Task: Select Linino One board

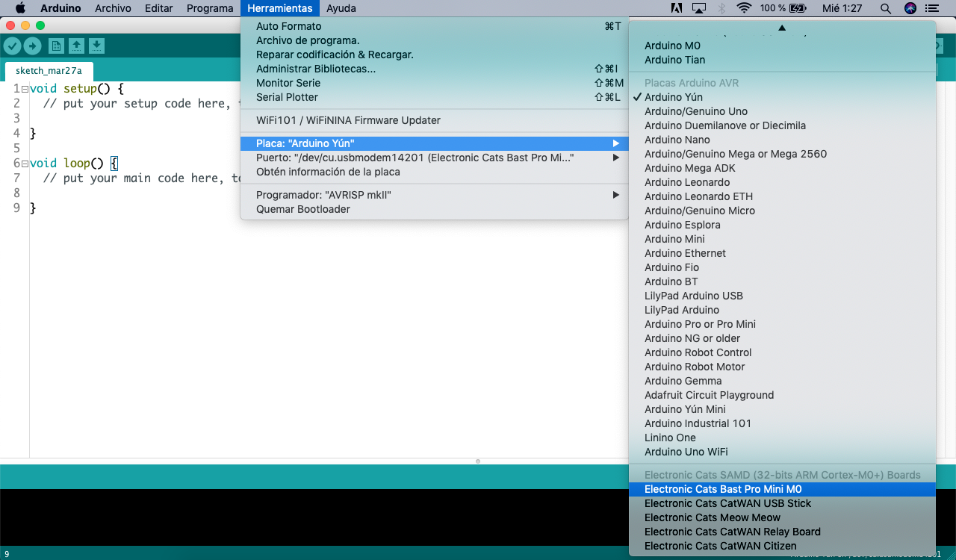Action: [x=782, y=438]
